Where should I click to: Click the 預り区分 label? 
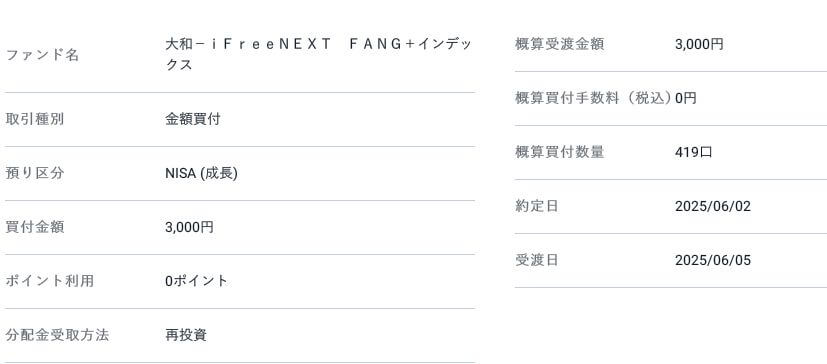coord(35,173)
